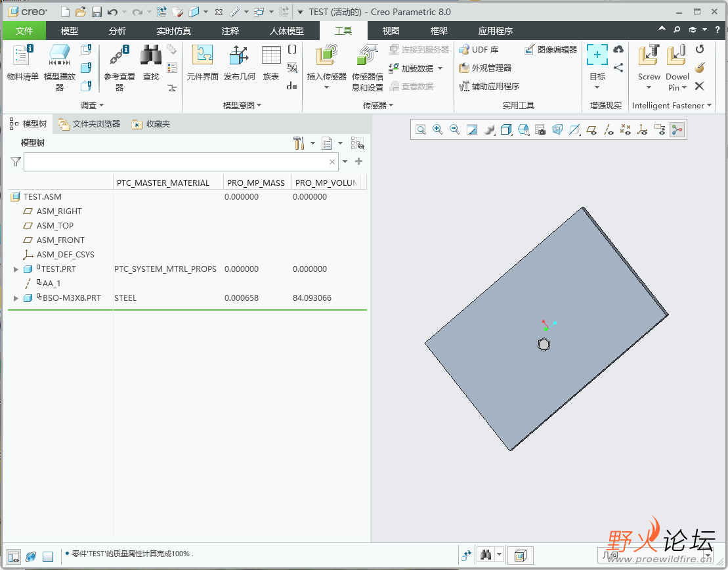Image resolution: width=728 pixels, height=570 pixels.
Task: Toggle datum axis display
Action: point(609,129)
